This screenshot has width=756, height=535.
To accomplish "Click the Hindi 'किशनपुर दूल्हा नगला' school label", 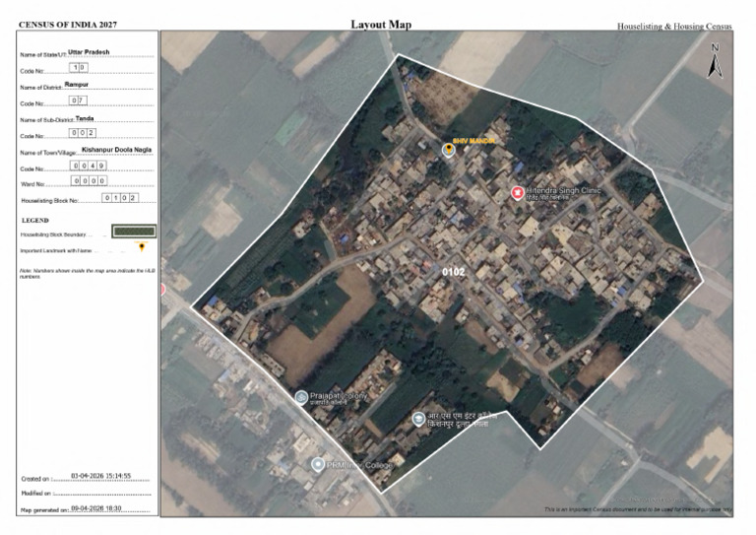I will [x=458, y=424].
